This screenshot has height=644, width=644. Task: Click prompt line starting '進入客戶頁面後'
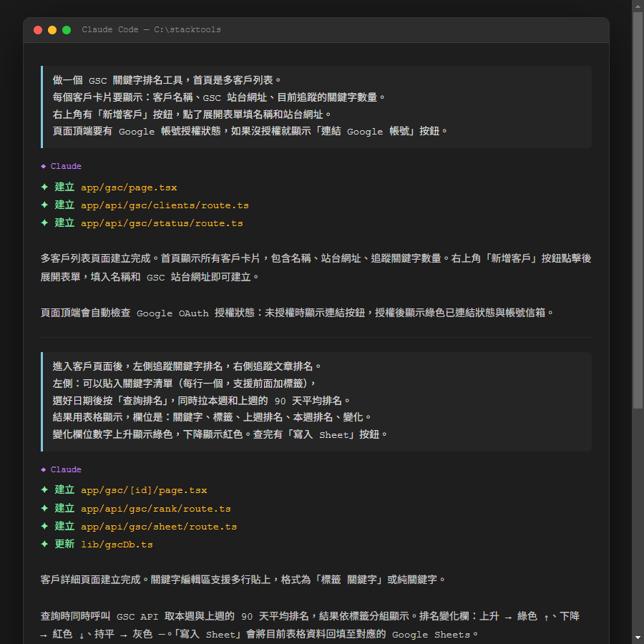click(187, 366)
